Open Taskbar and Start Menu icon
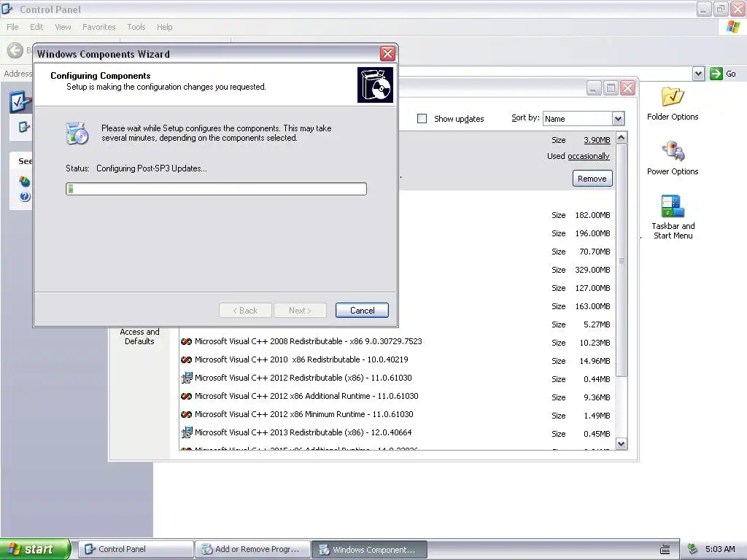Screen dimensions: 747x560 (x=672, y=217)
